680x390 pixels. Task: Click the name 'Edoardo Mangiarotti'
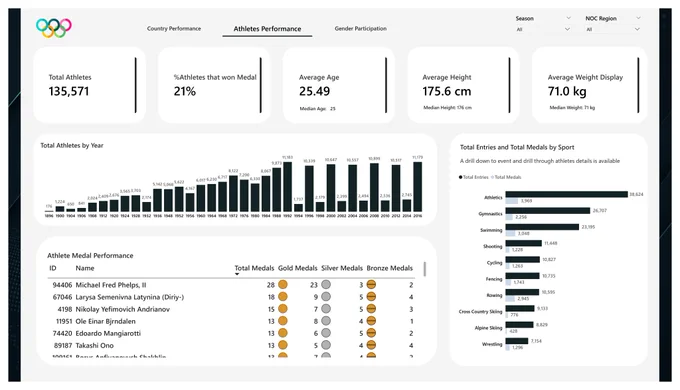(108, 334)
